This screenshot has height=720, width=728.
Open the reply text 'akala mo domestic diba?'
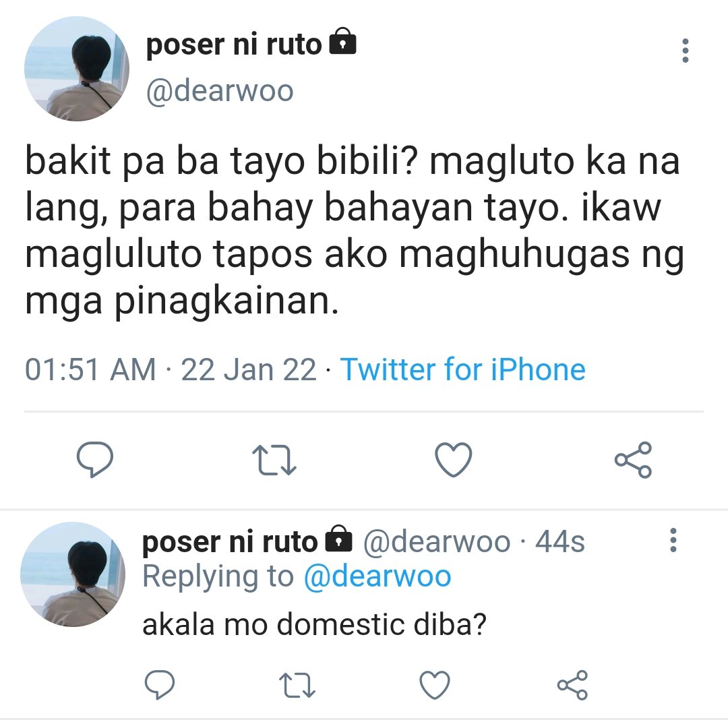tap(314, 624)
